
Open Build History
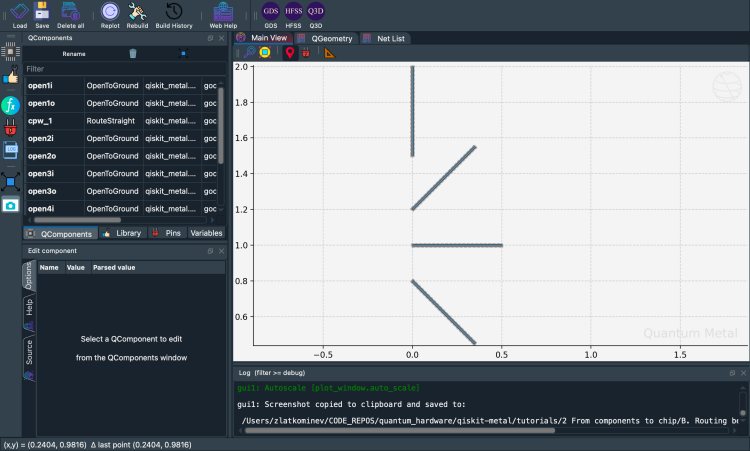[x=174, y=14]
